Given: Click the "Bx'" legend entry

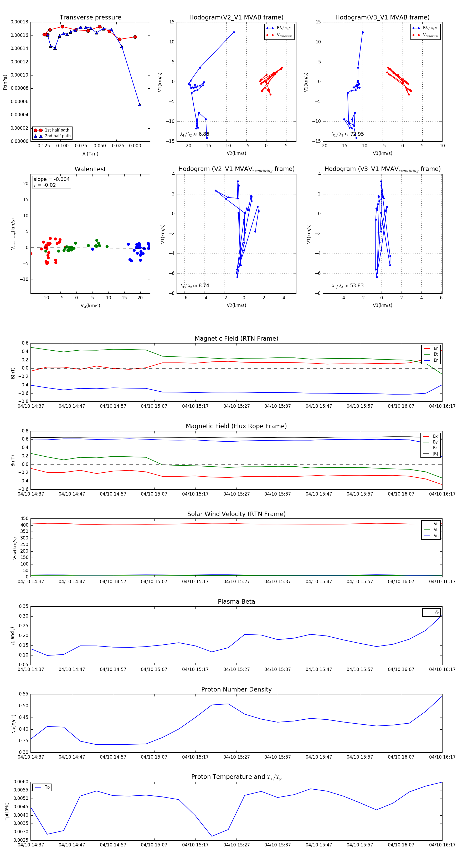Looking at the screenshot, I should (431, 436).
